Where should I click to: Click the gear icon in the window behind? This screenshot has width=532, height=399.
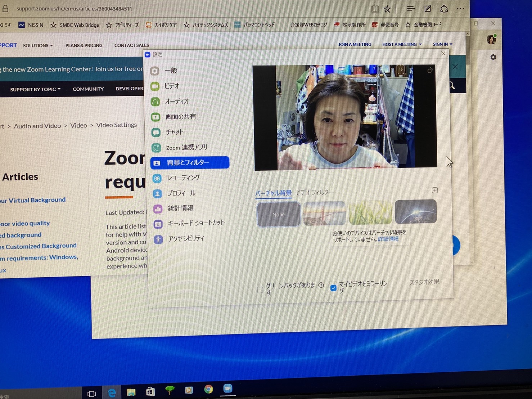(x=493, y=57)
